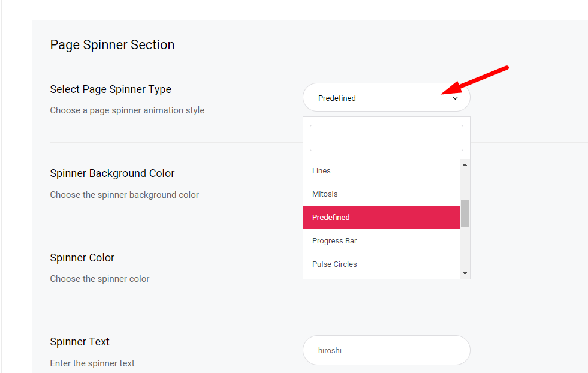
Task: Click the "Enter the spinner text" hint
Action: (92, 363)
